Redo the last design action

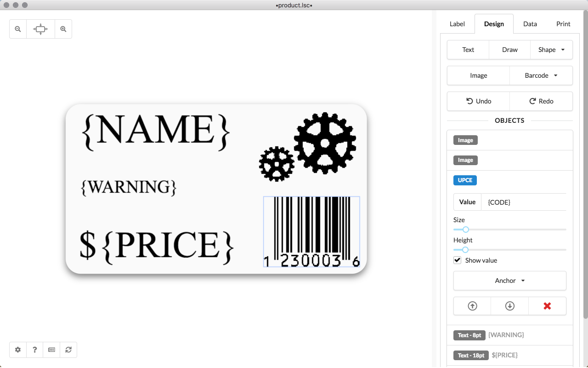541,101
